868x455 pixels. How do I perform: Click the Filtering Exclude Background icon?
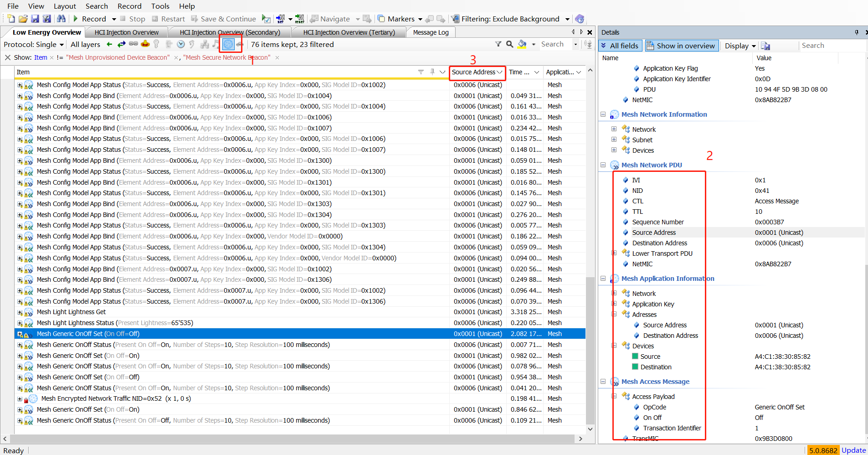click(x=455, y=19)
